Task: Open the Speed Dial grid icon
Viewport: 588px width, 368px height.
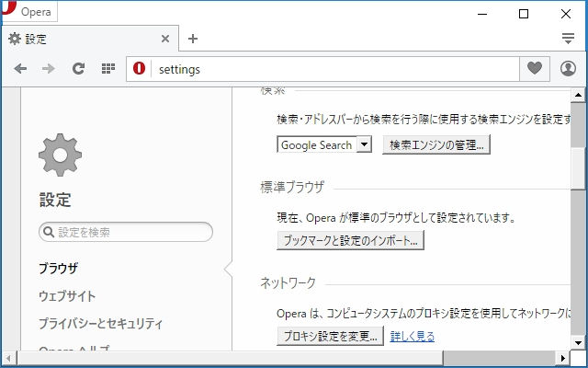Action: pyautogui.click(x=108, y=69)
